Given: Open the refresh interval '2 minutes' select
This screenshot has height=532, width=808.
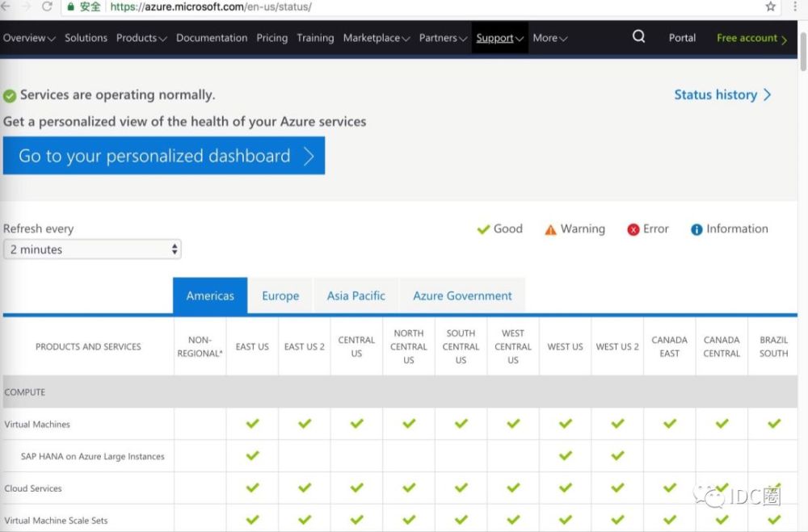Looking at the screenshot, I should click(92, 249).
